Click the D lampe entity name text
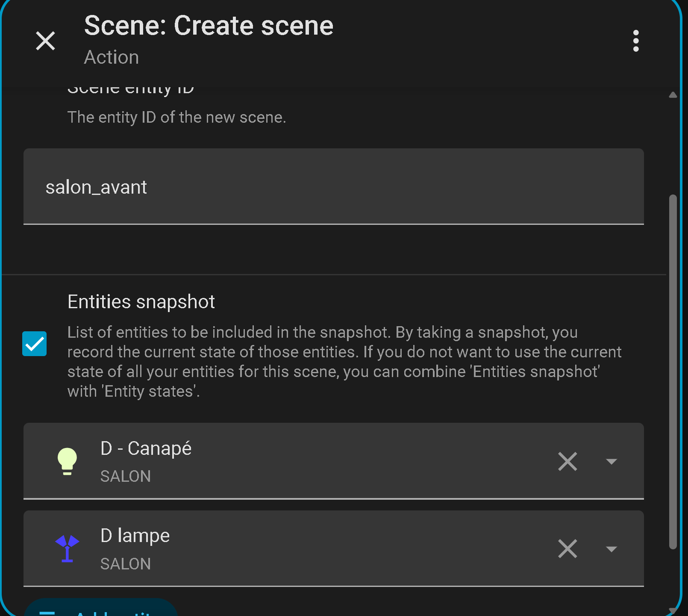Viewport: 688px width, 616px height. (x=135, y=536)
